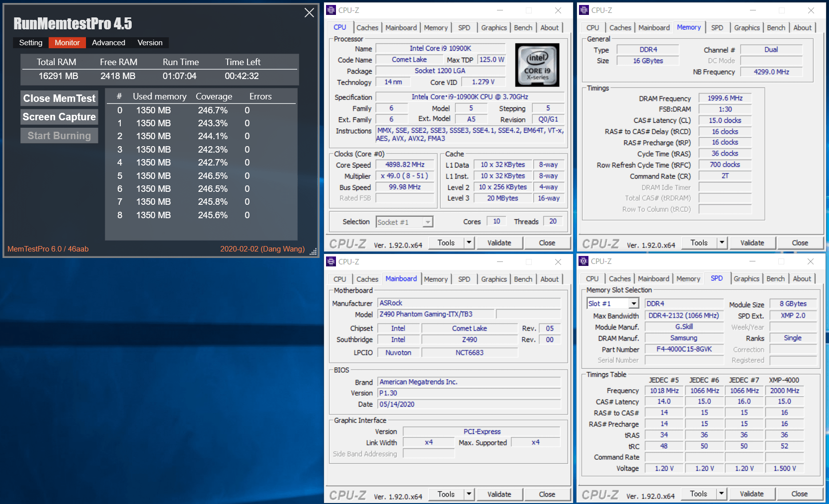Click the Start Burning button
Screen dimensions: 829x504
pos(59,136)
